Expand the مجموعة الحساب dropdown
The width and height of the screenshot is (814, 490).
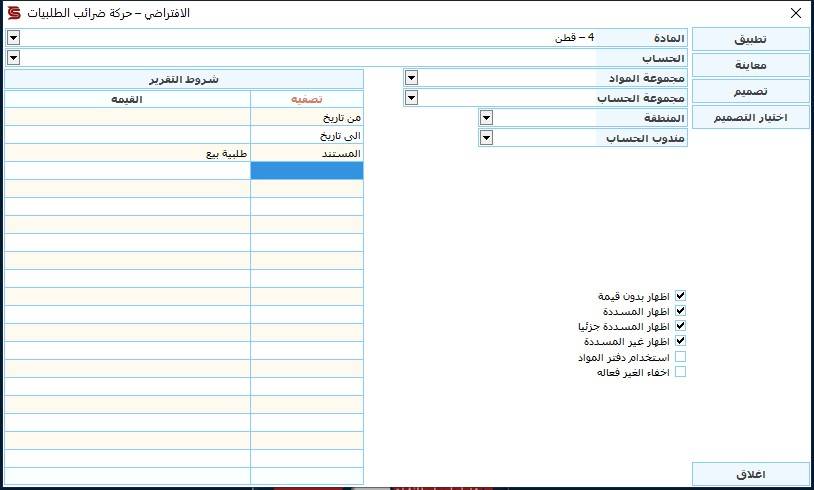[x=411, y=98]
